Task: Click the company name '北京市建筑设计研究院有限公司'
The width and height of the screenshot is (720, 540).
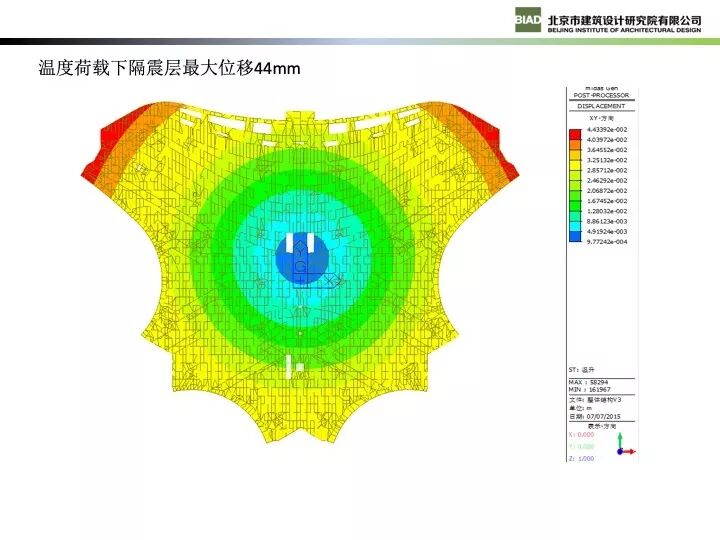Action: pyautogui.click(x=624, y=20)
